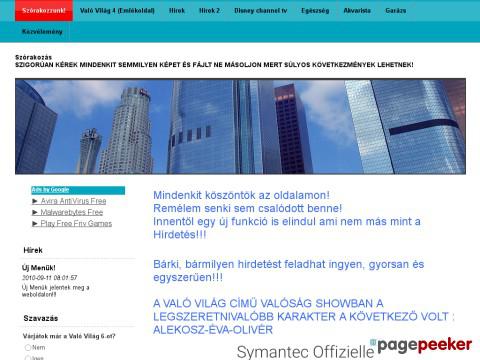Open the Avira AntiVirus Free ad link

point(73,201)
